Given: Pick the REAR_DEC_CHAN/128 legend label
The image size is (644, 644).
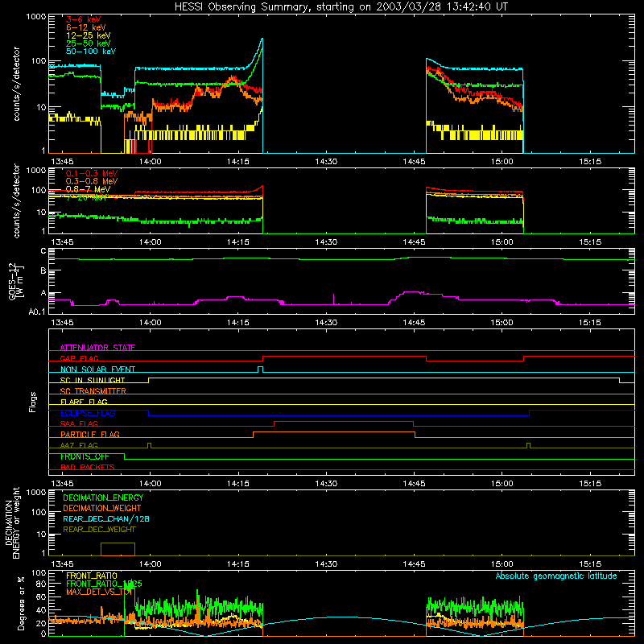Looking at the screenshot, I should (x=106, y=518).
